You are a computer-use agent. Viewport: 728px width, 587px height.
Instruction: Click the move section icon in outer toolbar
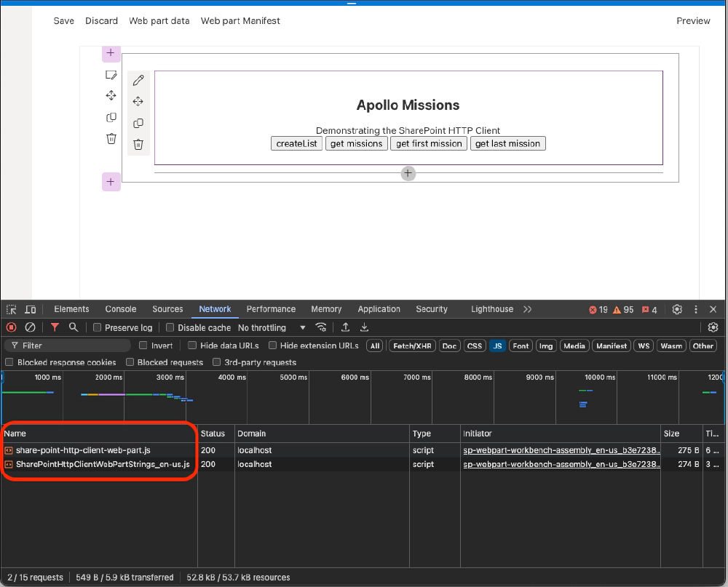tap(111, 95)
